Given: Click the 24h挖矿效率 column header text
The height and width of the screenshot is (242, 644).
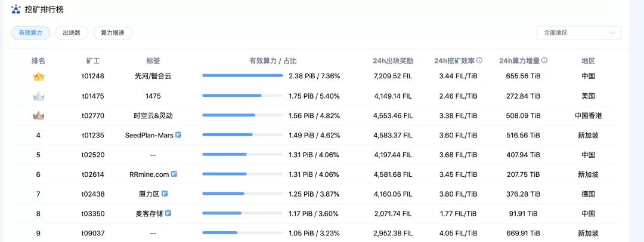Looking at the screenshot, I should coord(454,61).
